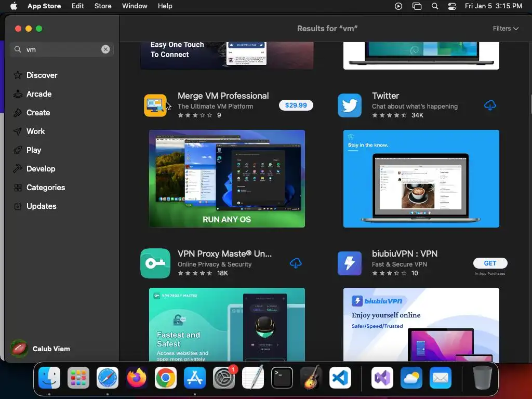The image size is (532, 399).
Task: Launch Visual Studio from the dock
Action: (382, 378)
